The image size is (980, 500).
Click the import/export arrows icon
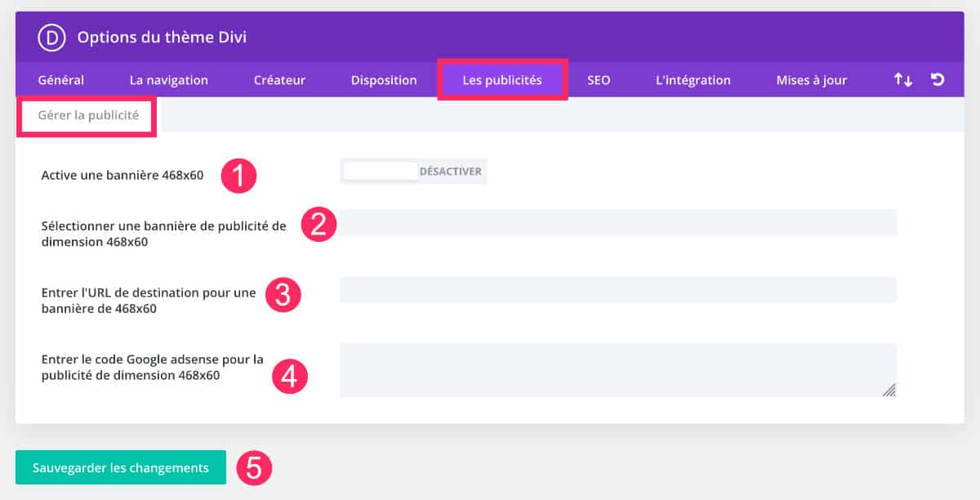pyautogui.click(x=902, y=80)
